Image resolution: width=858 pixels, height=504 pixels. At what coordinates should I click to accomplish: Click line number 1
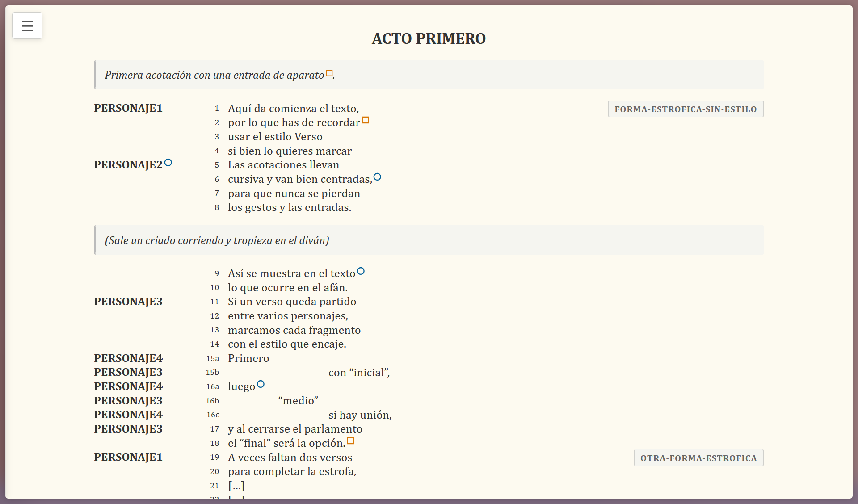click(217, 108)
